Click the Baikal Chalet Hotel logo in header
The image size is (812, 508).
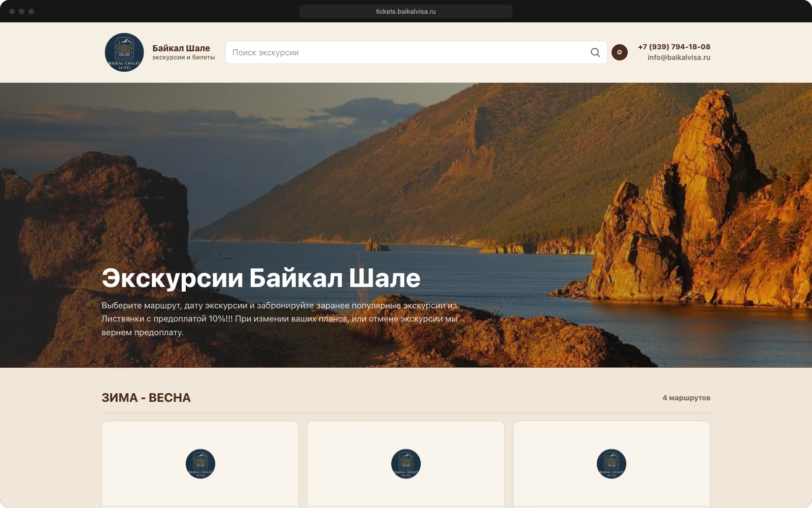124,52
